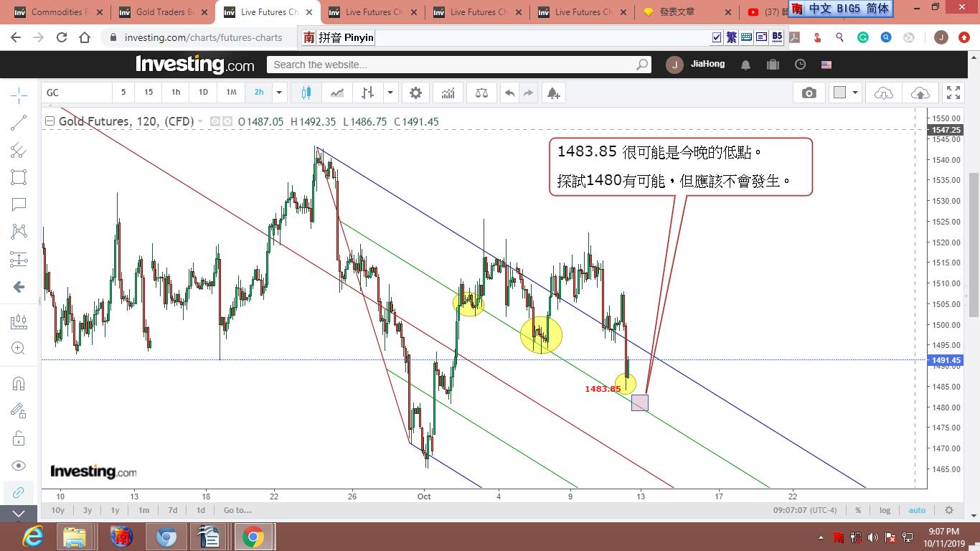This screenshot has height=551, width=980.
Task: Set chart interval to 1M
Action: [x=231, y=92]
